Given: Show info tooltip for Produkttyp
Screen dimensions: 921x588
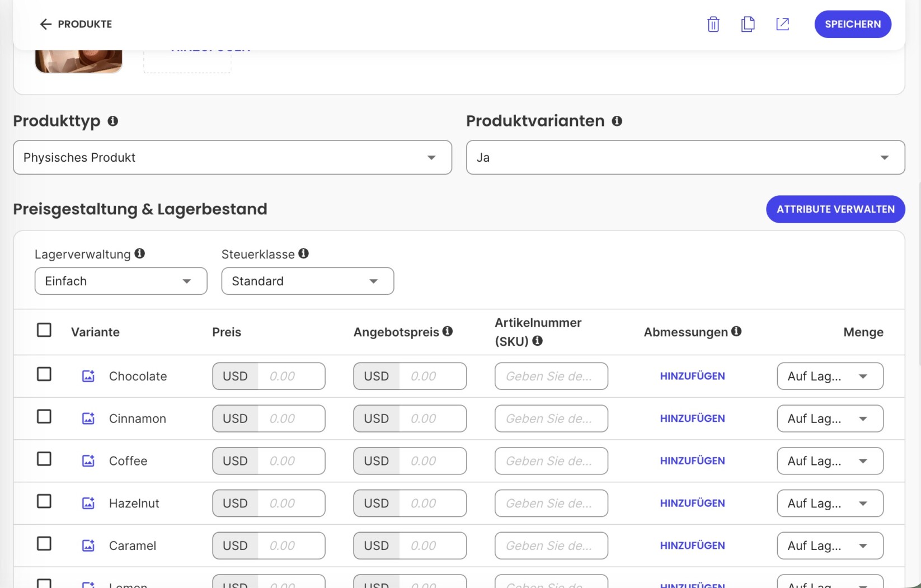Looking at the screenshot, I should click(x=112, y=121).
